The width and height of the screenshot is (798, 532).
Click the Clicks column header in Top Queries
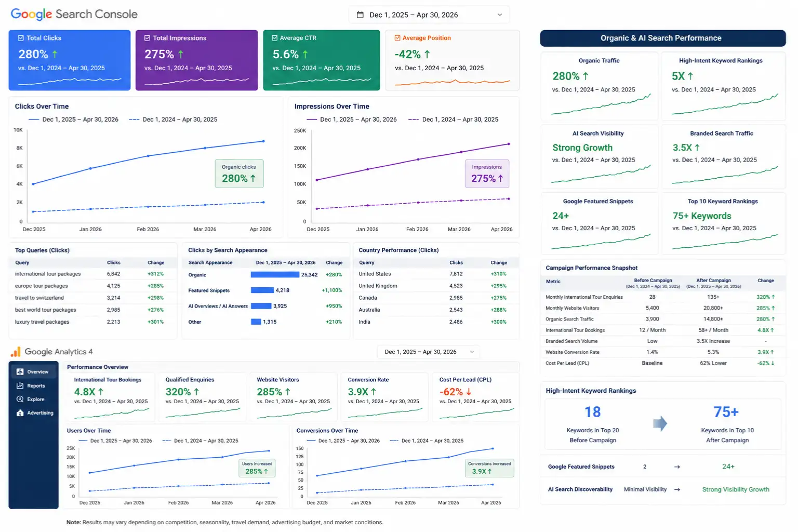[114, 263]
